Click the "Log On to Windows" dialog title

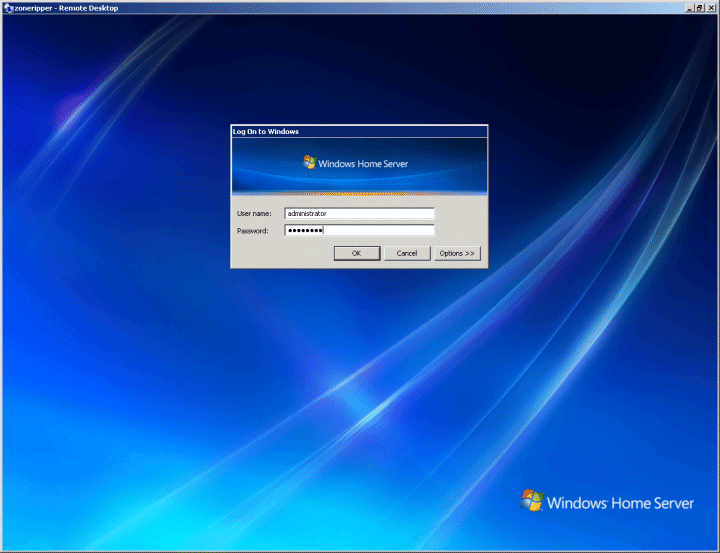click(x=265, y=131)
